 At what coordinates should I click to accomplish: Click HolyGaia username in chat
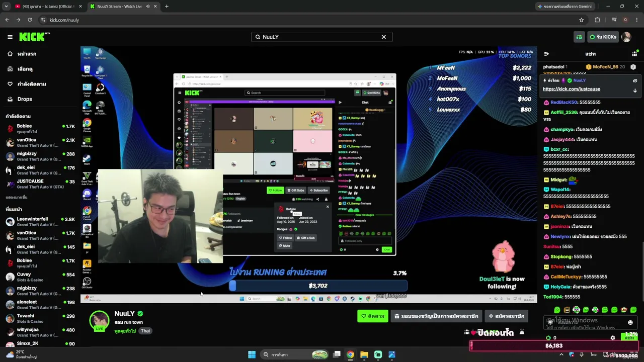tap(560, 287)
